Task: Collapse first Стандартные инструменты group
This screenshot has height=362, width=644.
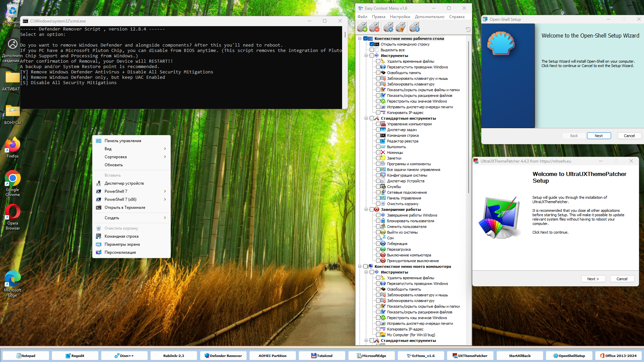Action: (366, 118)
